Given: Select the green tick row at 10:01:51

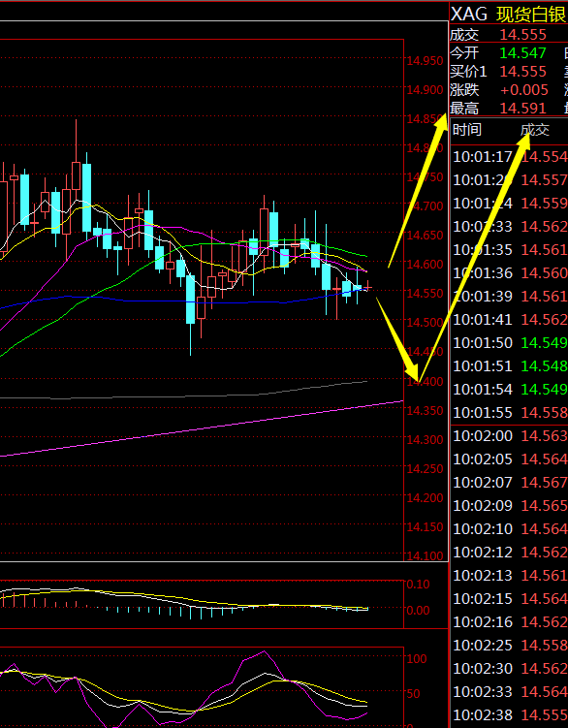Looking at the screenshot, I should [x=510, y=365].
